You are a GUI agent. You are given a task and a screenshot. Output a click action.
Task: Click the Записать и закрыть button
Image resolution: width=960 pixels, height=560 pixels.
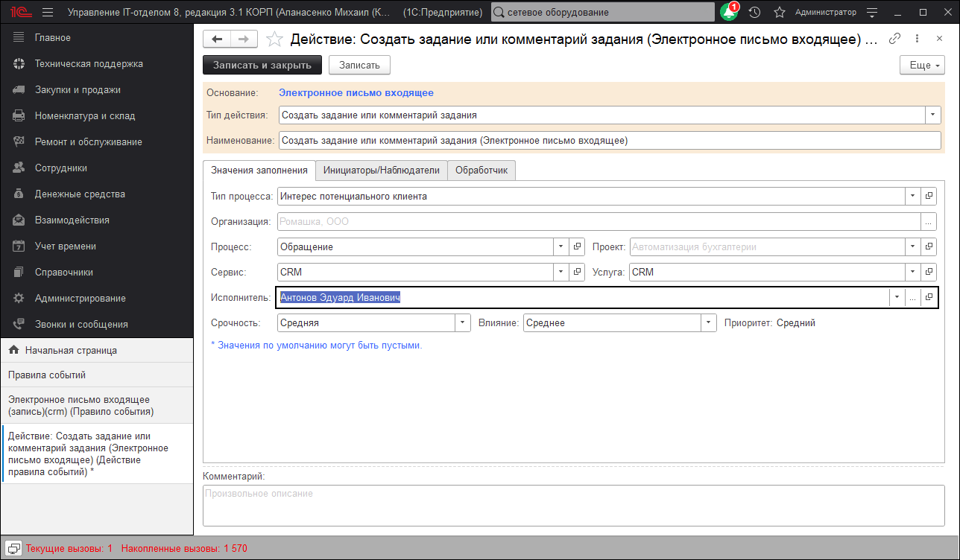coord(262,65)
